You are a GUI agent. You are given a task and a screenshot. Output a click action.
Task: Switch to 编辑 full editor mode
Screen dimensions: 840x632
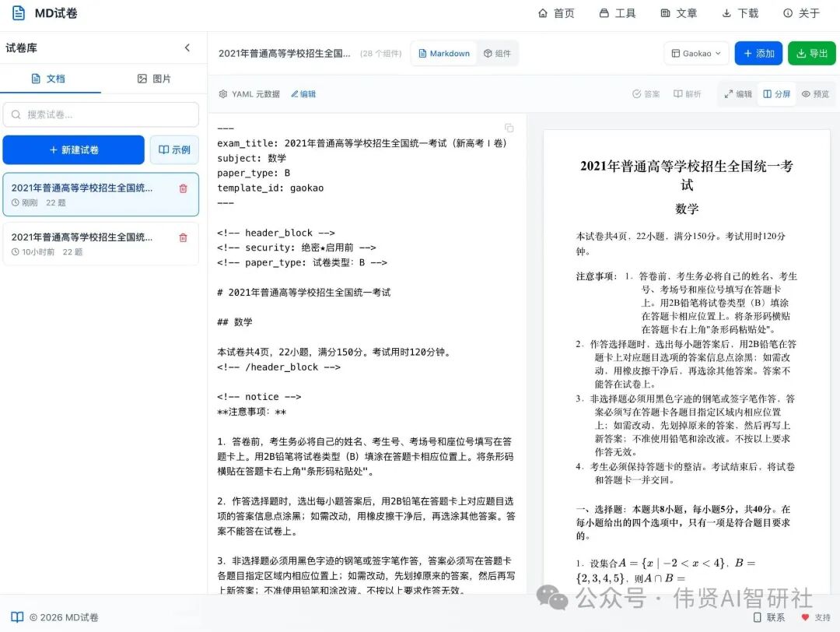737,94
